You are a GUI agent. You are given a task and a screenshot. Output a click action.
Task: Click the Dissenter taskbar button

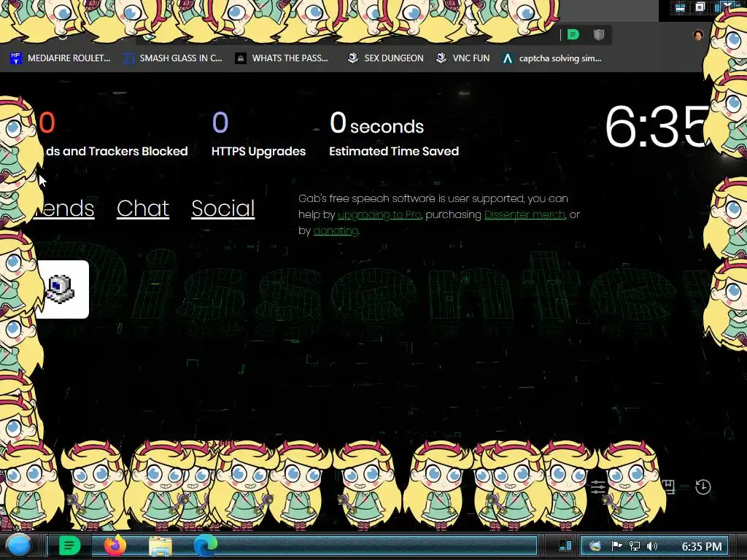[69, 545]
